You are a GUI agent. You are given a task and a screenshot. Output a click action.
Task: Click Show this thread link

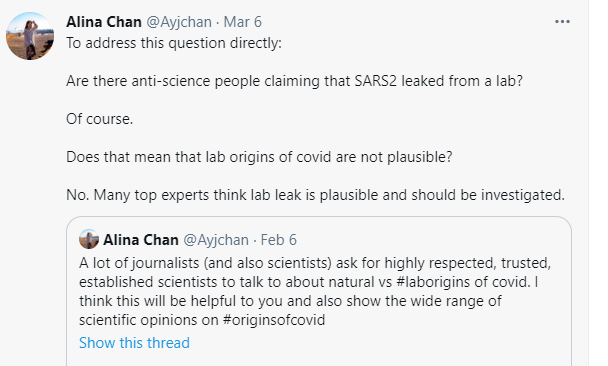[134, 343]
